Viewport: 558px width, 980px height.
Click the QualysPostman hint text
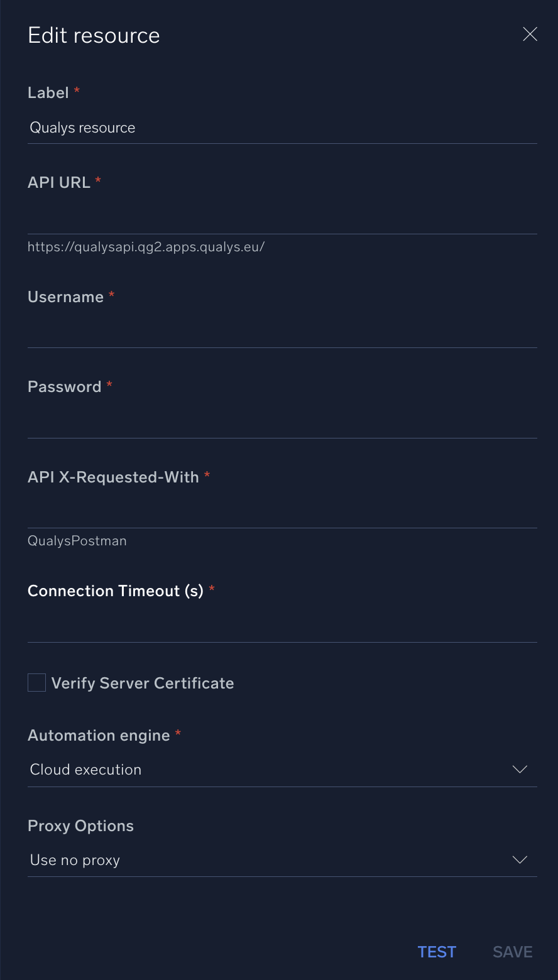tap(77, 540)
